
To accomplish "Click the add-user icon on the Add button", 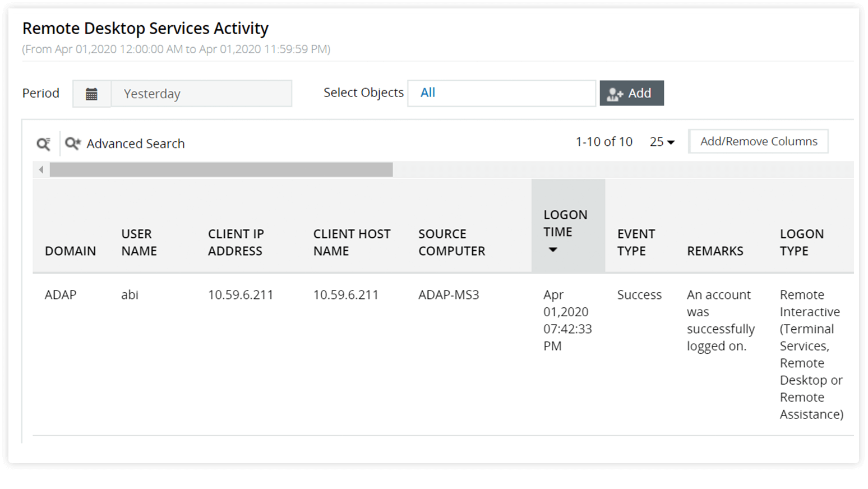I will (x=616, y=93).
